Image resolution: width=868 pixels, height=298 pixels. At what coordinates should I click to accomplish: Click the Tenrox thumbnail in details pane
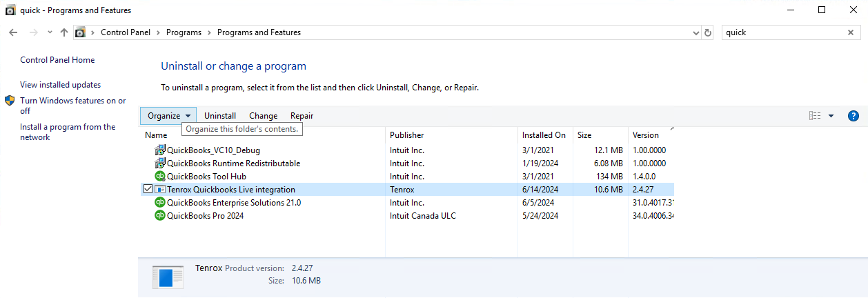(167, 277)
